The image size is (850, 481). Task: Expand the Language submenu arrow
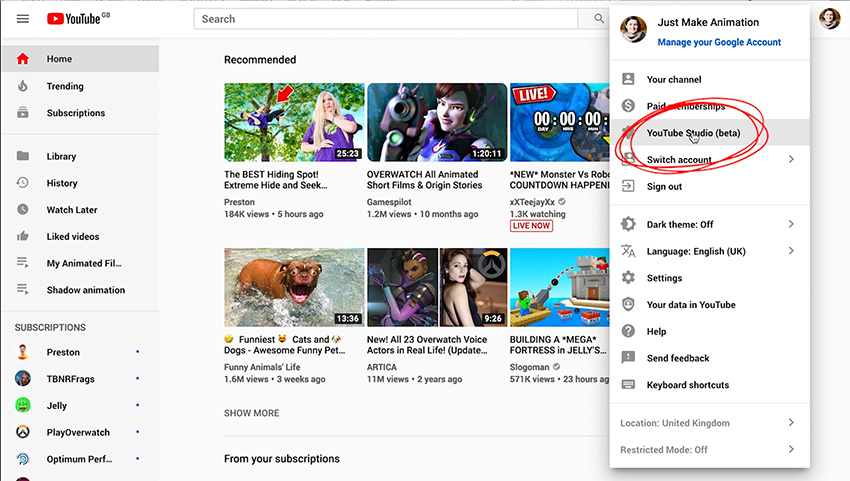point(791,251)
